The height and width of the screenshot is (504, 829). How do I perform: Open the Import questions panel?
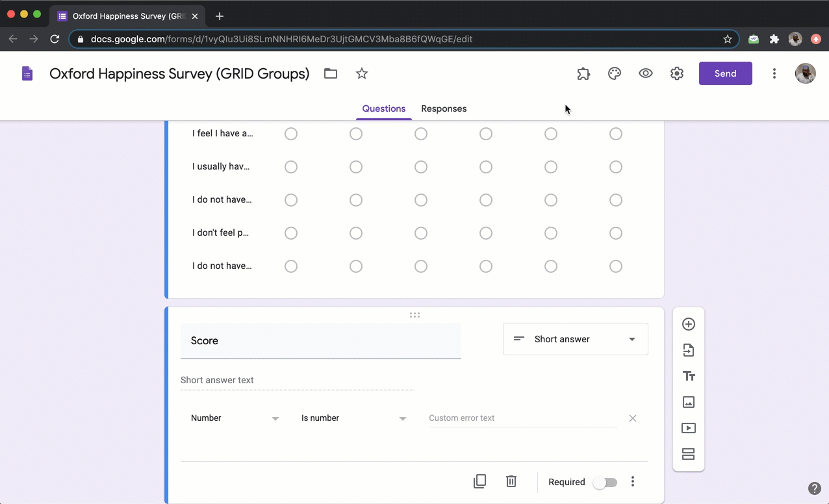pyautogui.click(x=688, y=350)
